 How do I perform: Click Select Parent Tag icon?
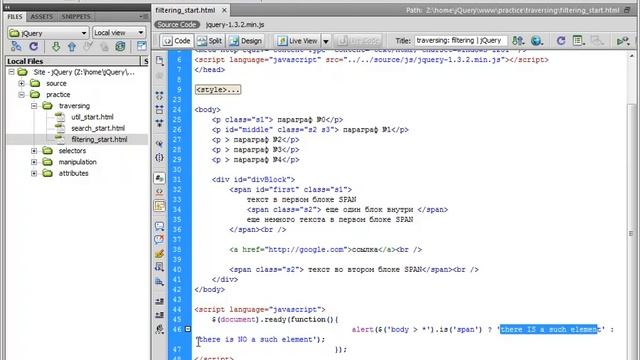[x=160, y=144]
